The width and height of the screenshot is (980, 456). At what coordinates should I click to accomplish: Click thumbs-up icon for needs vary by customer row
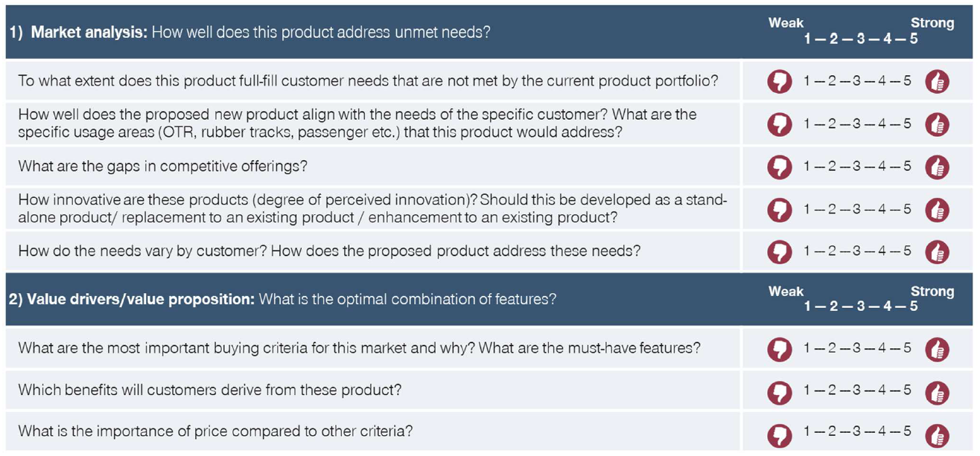pyautogui.click(x=937, y=252)
